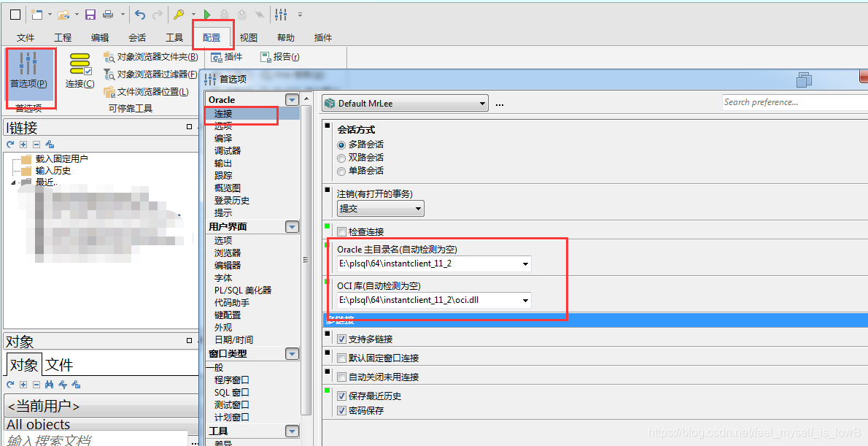Open the 工程 menu
This screenshot has width=868, height=446.
click(x=63, y=38)
